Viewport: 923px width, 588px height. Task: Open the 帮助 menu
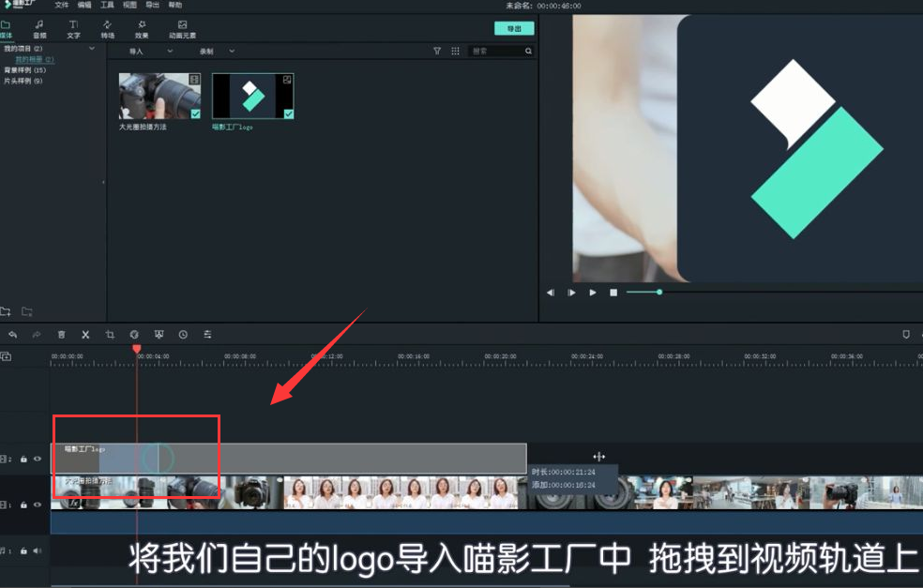click(x=174, y=6)
